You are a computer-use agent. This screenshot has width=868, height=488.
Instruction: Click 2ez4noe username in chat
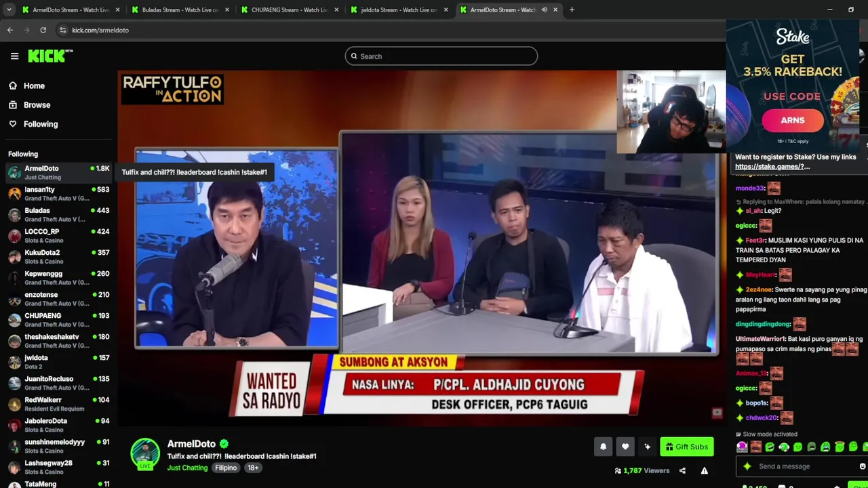[759, 289]
